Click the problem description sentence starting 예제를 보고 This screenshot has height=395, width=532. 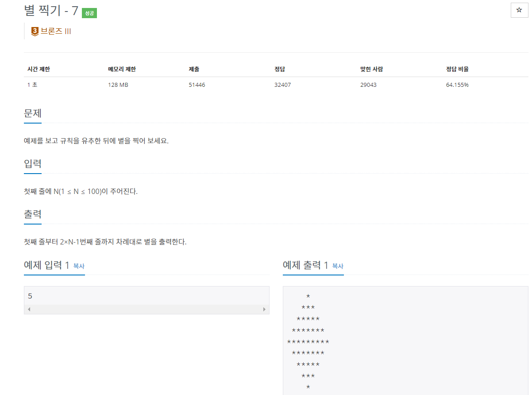pos(96,141)
